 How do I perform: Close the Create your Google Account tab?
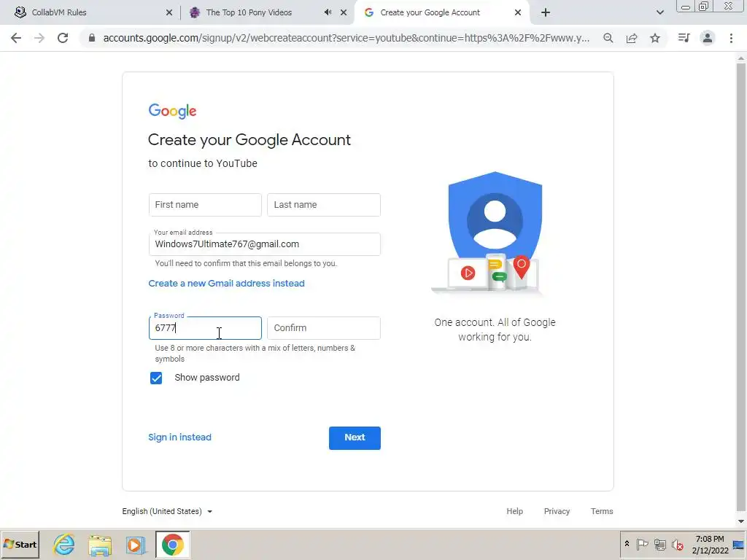pyautogui.click(x=518, y=12)
